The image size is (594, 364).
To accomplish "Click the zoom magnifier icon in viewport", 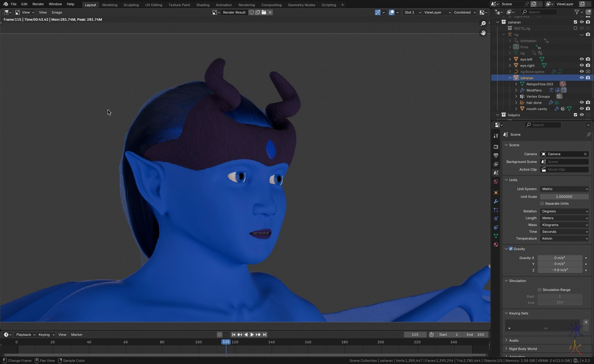I will point(483,24).
